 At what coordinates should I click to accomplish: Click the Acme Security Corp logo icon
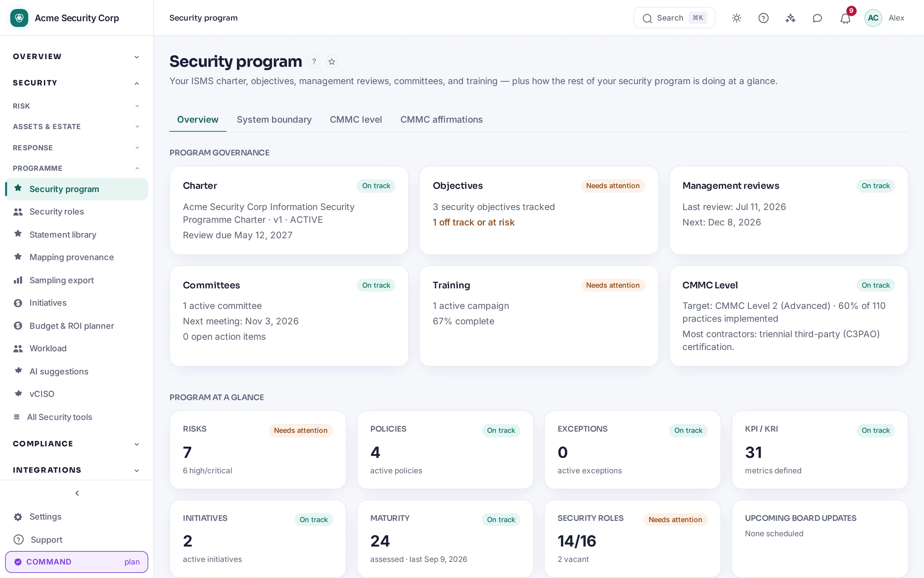click(19, 18)
